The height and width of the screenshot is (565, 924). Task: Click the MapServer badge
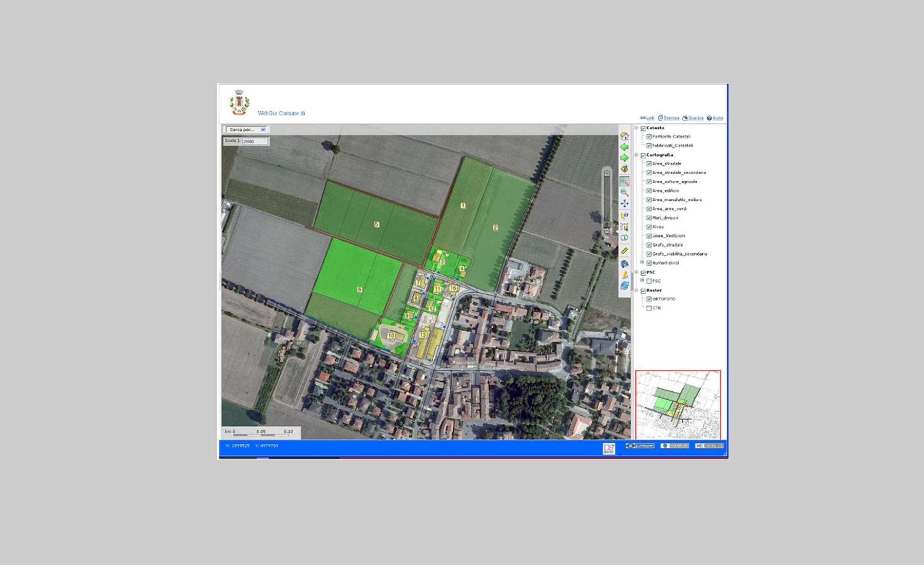click(x=675, y=446)
